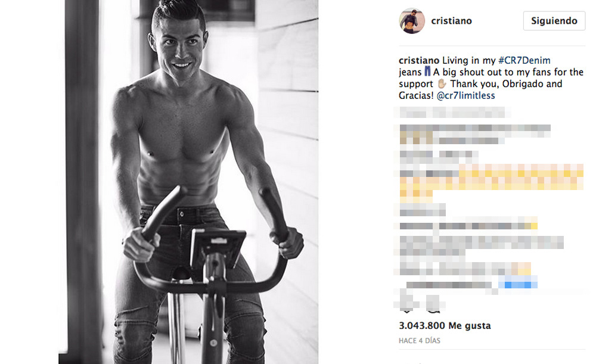Click the cristiano username beside the avatar
Viewport: 596px width, 364px height.
tap(451, 21)
